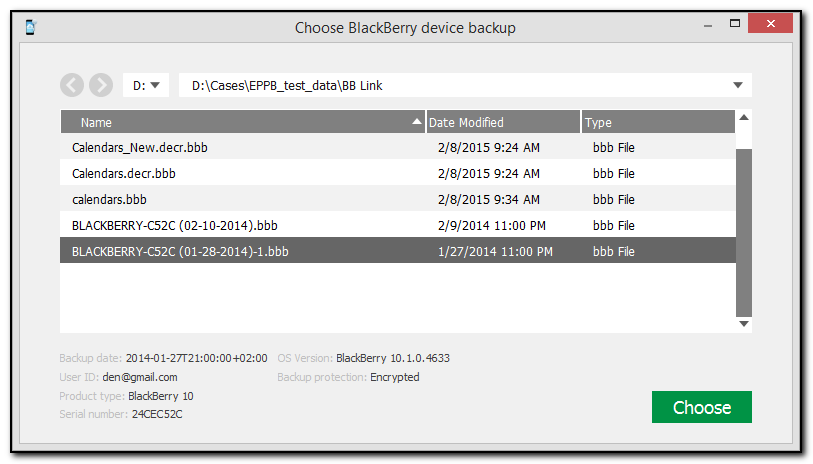Click the back navigation arrow
Screen dimensions: 813x464
point(72,85)
